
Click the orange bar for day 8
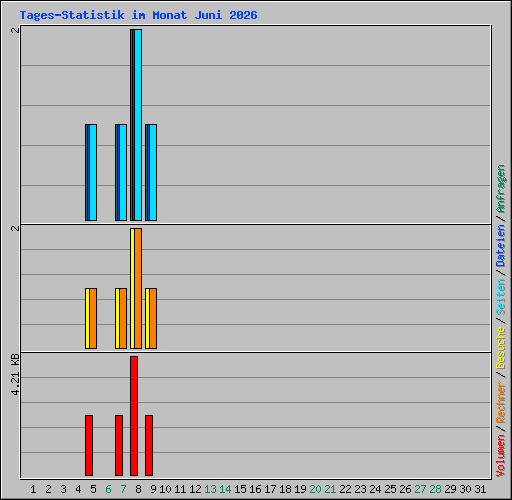pos(138,288)
